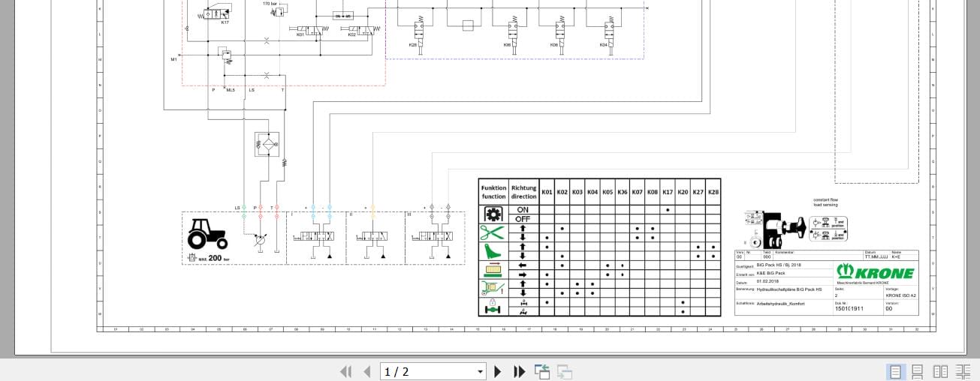This screenshot has width=980, height=381.
Task: Click the document number 1501(1911
Action: click(x=848, y=308)
